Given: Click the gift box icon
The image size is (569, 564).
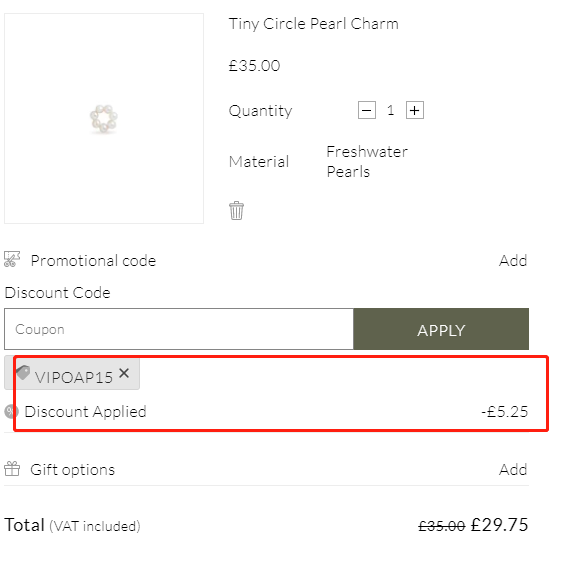Looking at the screenshot, I should coord(12,469).
